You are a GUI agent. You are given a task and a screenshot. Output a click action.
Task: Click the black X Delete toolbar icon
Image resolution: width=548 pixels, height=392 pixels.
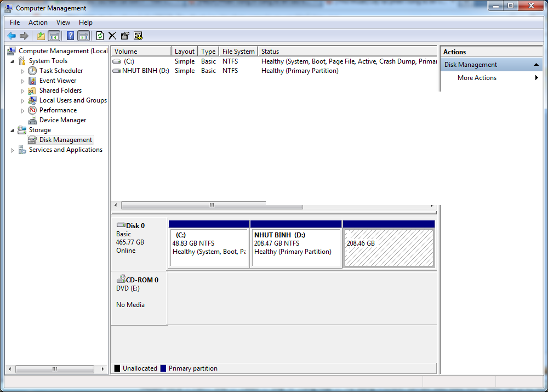coord(112,36)
